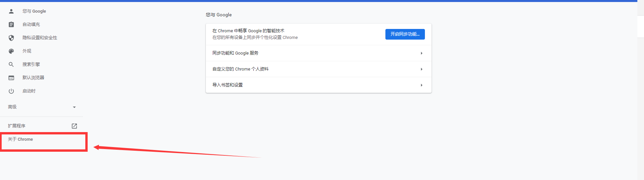Open arrow of 自定义您的 Chrome 个人资料 row
Image resolution: width=644 pixels, height=180 pixels.
(x=422, y=69)
